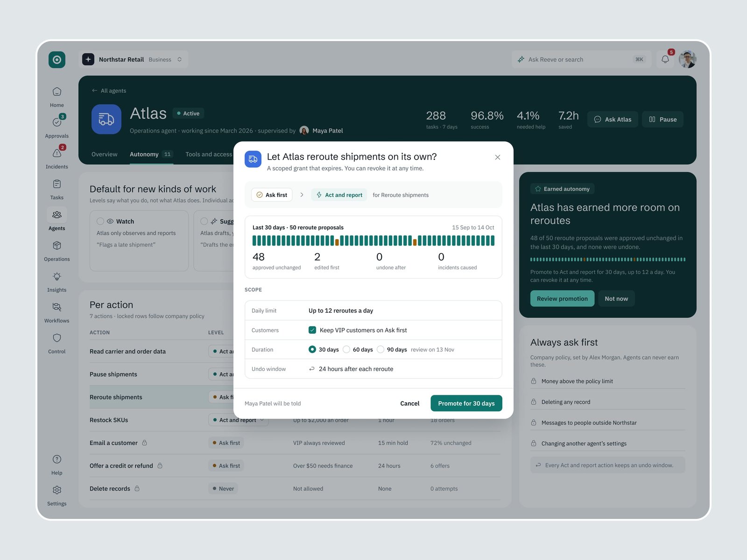The width and height of the screenshot is (747, 560).
Task: Click lock icon for Changing another agent's settings
Action: tap(534, 443)
